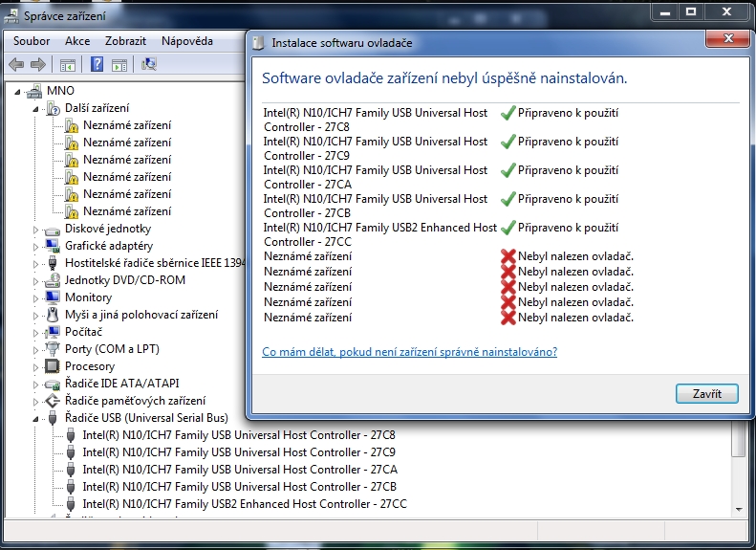Image resolution: width=756 pixels, height=550 pixels.
Task: Click the last 'Nebyl nalezen ovladač.' status
Action: pyautogui.click(x=575, y=318)
